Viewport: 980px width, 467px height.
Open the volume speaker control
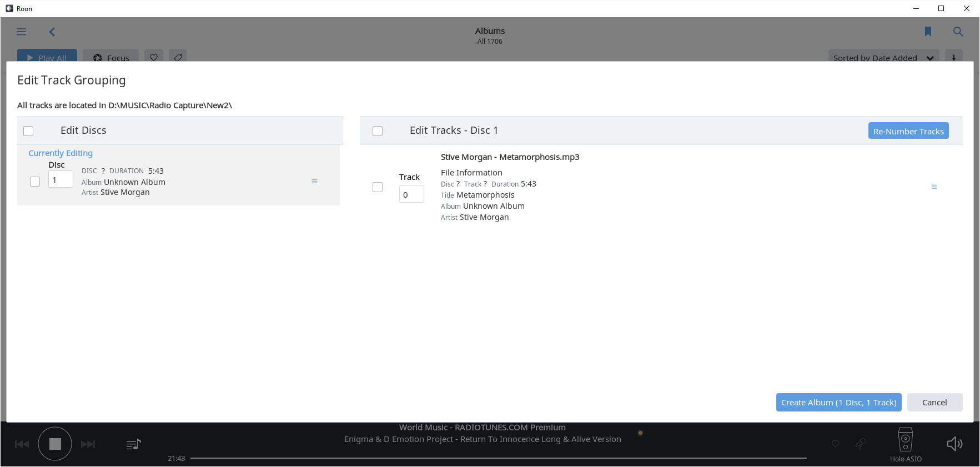(954, 444)
